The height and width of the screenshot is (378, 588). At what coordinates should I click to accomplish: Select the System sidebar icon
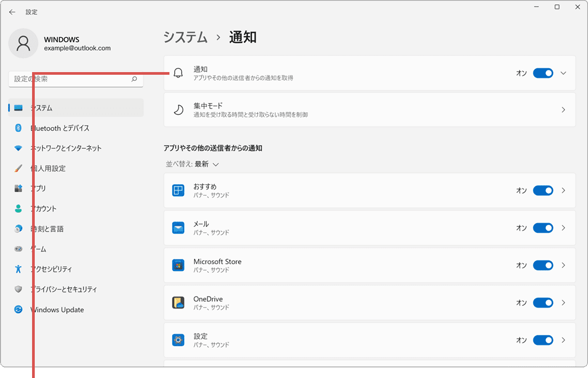17,107
